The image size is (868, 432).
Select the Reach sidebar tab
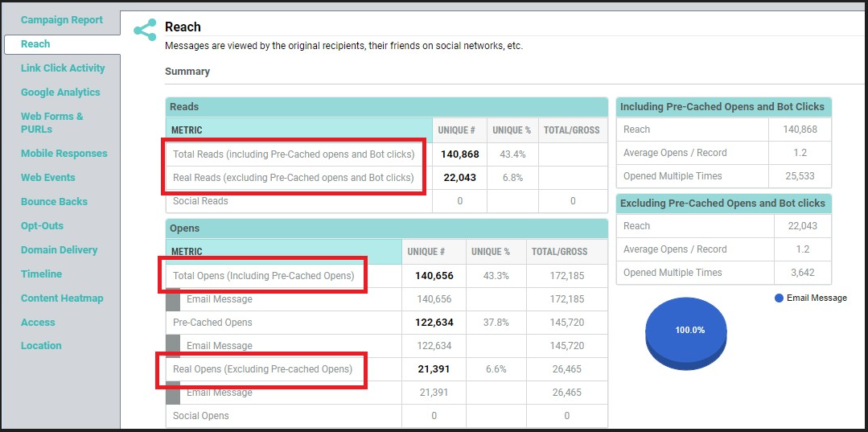tap(35, 44)
